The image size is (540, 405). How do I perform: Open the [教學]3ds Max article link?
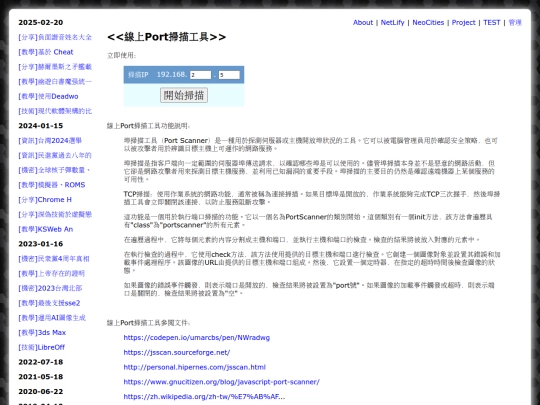pyautogui.click(x=42, y=333)
